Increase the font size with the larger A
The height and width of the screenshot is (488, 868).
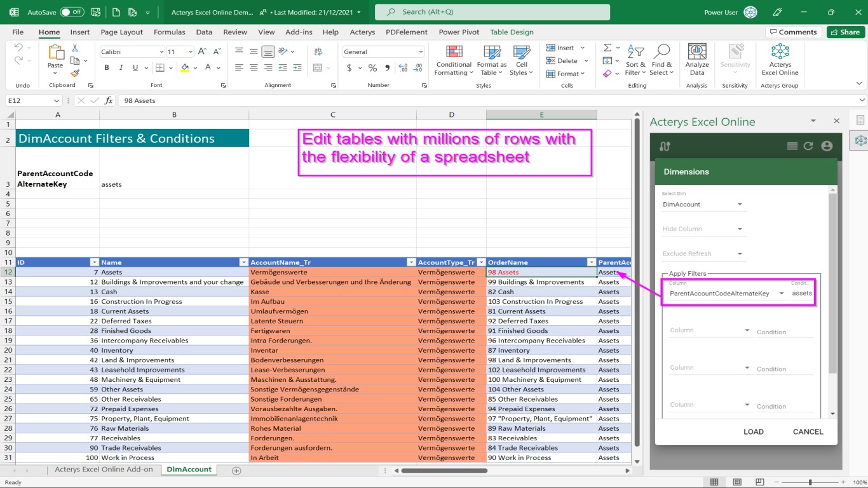click(202, 51)
